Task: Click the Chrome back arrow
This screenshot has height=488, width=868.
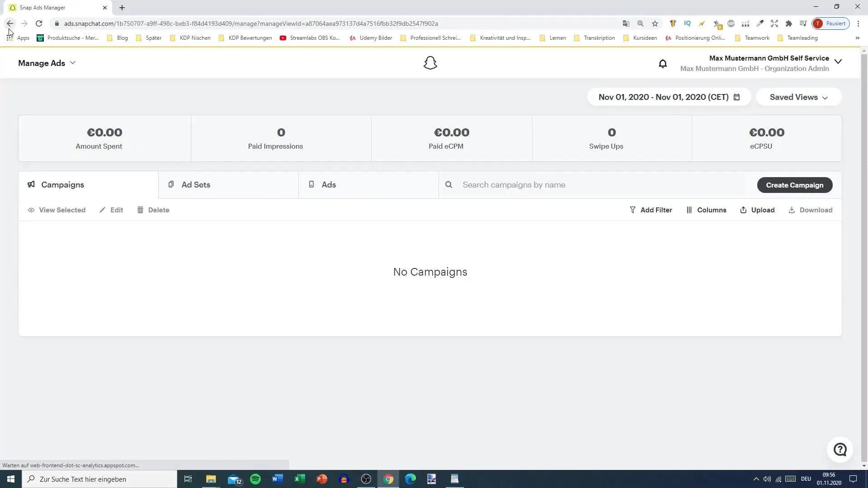Action: coord(10,23)
